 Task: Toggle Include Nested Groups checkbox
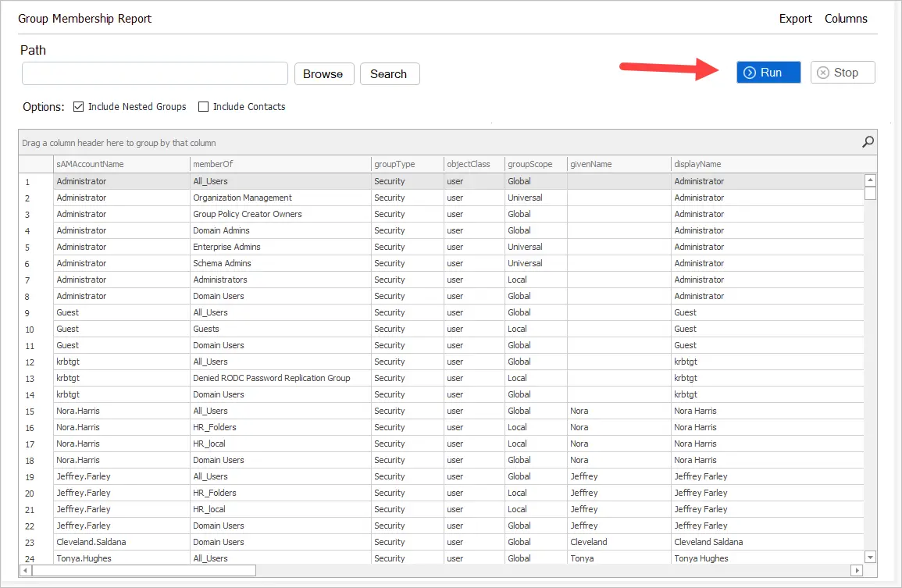click(79, 106)
